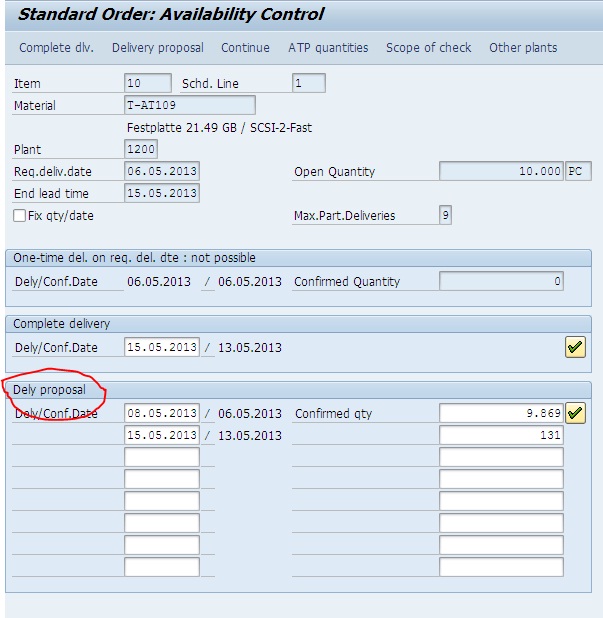Viewport: 603px width, 618px height.
Task: Select End lead time field
Action: 162,193
